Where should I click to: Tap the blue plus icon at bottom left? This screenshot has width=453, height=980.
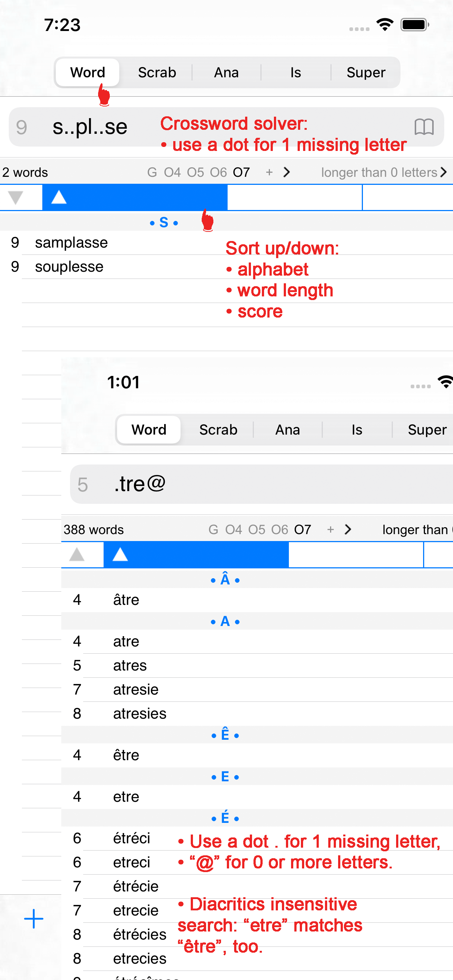click(x=34, y=919)
